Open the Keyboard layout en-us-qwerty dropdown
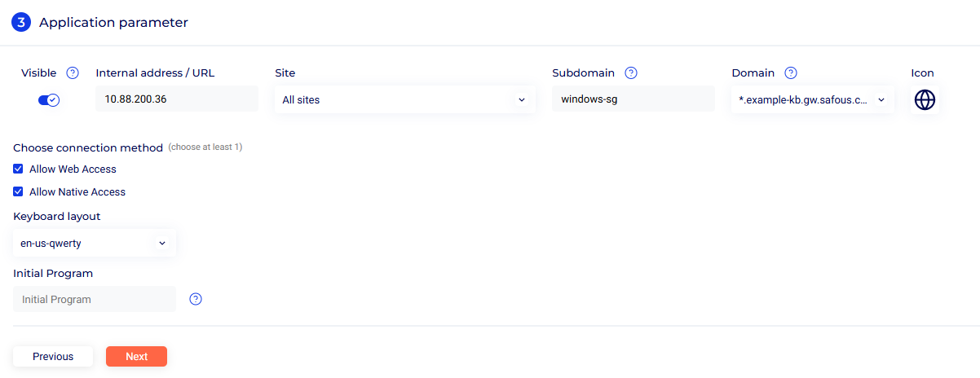This screenshot has height=378, width=980. point(94,243)
